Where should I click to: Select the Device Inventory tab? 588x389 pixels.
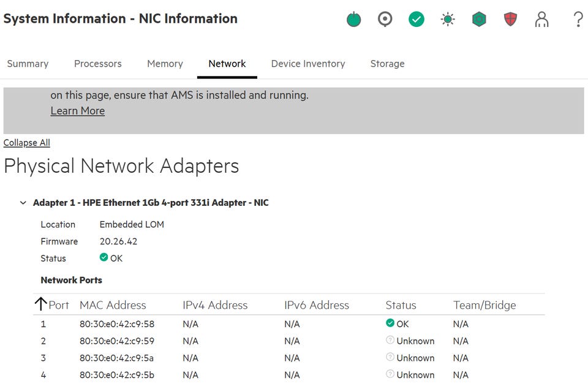tap(308, 64)
